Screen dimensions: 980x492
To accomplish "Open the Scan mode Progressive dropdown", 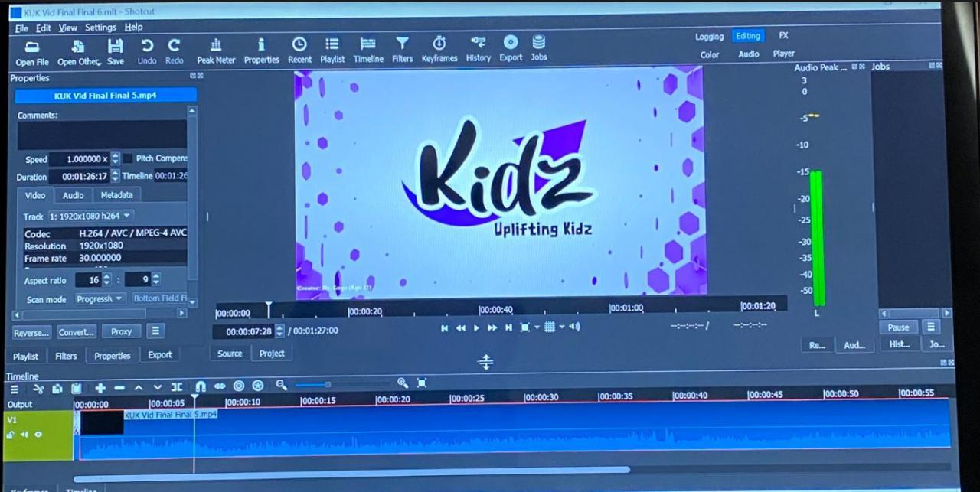I will [x=100, y=299].
